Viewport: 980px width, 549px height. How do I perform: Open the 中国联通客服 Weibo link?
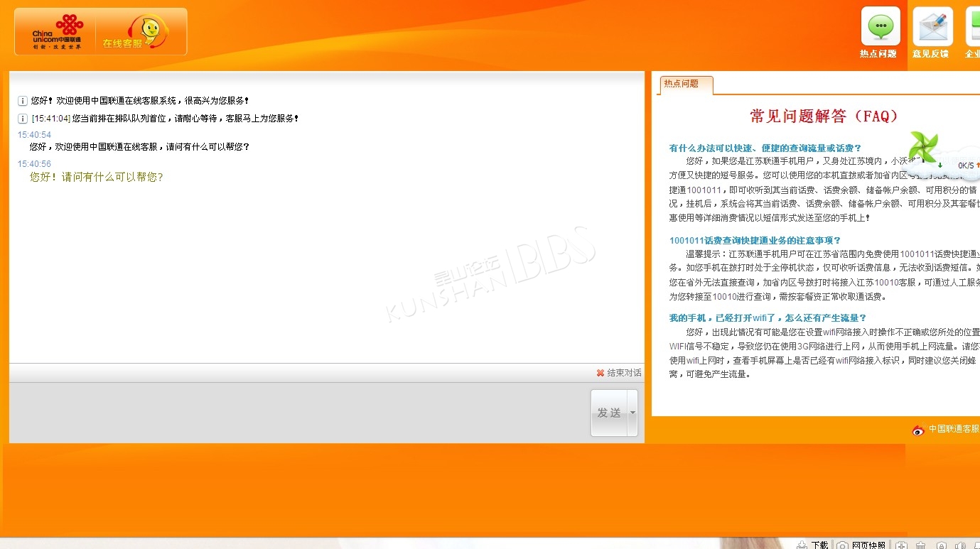(954, 429)
